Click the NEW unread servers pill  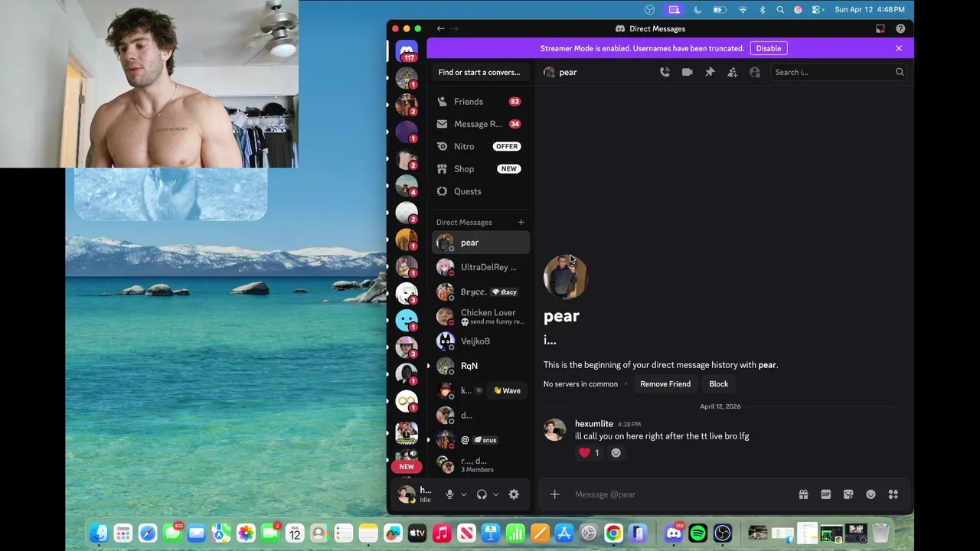click(407, 466)
